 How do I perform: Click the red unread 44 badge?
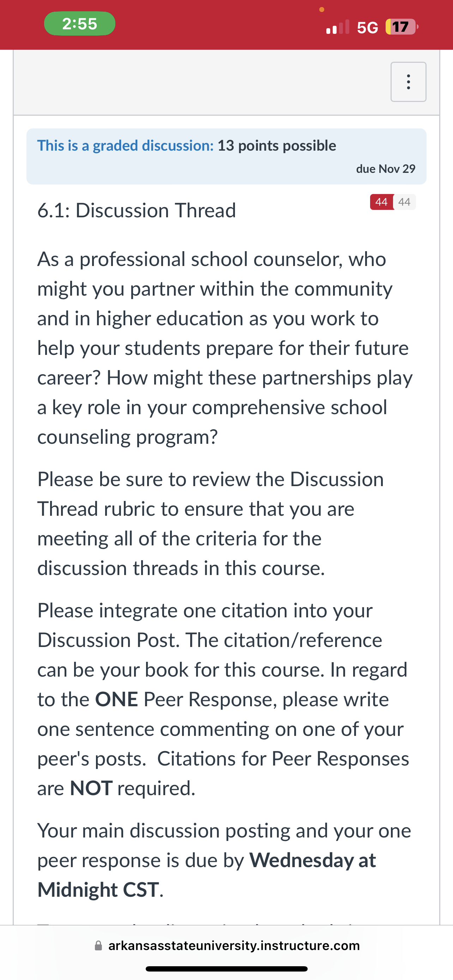click(381, 202)
